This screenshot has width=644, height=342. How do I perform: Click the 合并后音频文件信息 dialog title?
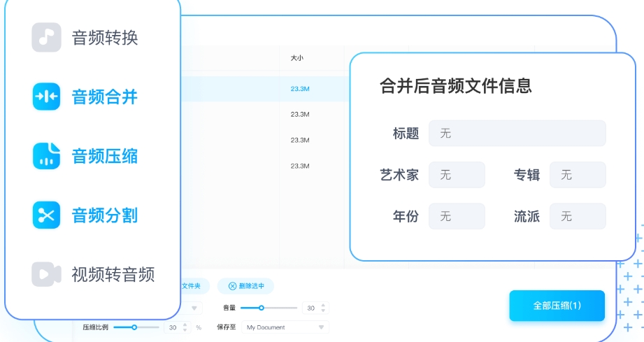[x=455, y=86]
